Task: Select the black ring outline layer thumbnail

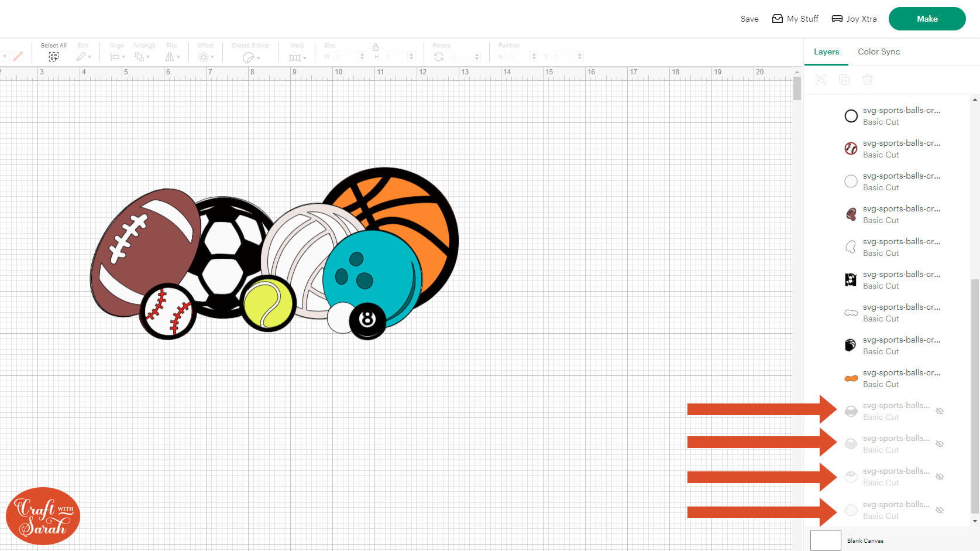Action: point(851,116)
